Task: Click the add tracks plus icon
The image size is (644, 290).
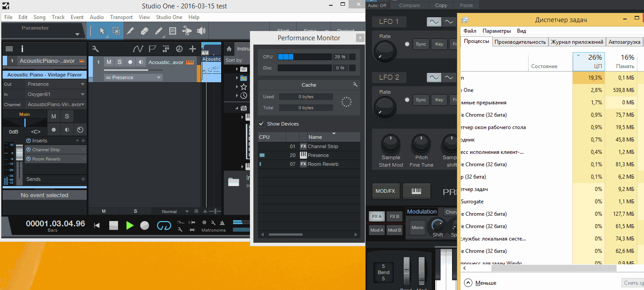Action: click(x=192, y=49)
